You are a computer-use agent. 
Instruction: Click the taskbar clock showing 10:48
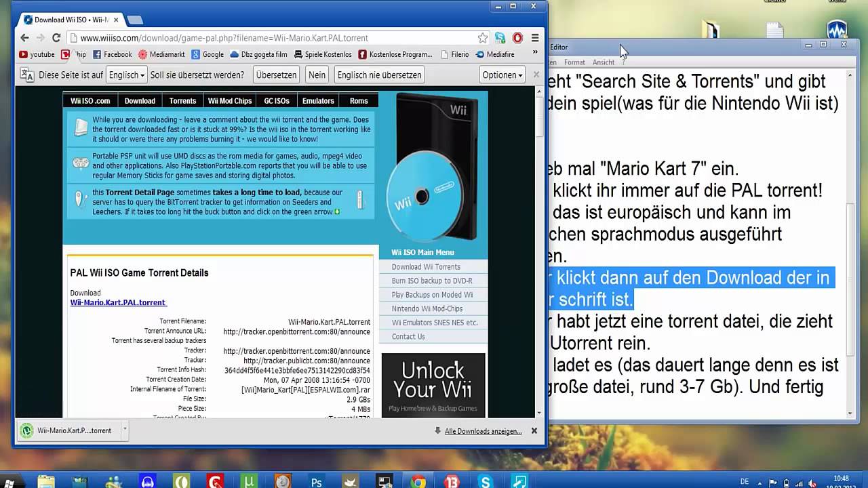point(840,479)
